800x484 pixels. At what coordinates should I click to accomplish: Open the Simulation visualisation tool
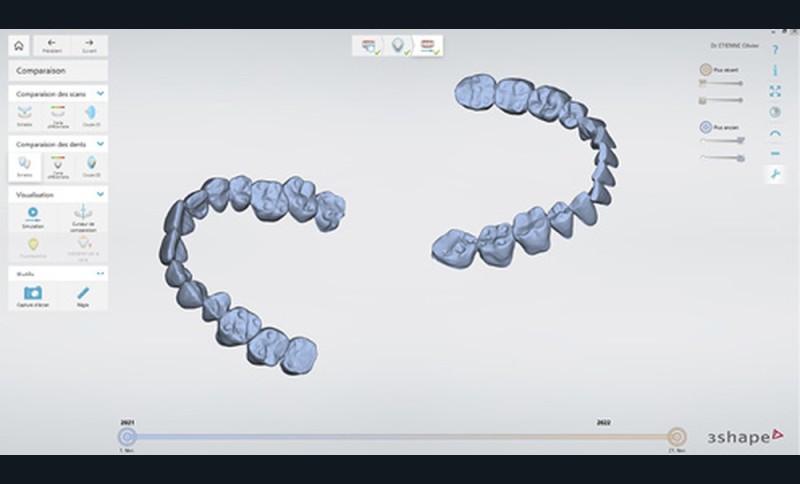click(32, 217)
